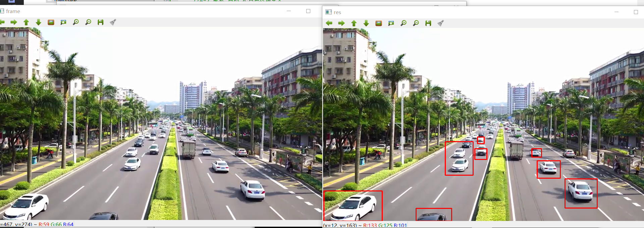Click the 'res' window title text

[337, 12]
